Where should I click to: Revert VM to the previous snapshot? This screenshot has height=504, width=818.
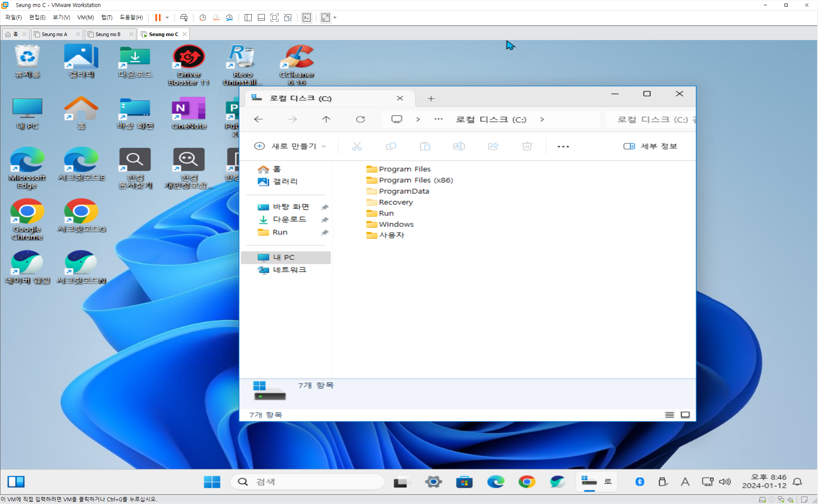(216, 18)
